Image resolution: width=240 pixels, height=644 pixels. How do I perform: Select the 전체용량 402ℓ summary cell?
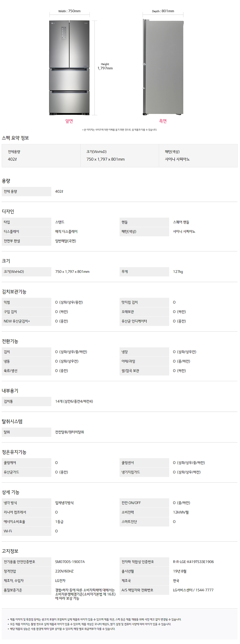(x=41, y=155)
